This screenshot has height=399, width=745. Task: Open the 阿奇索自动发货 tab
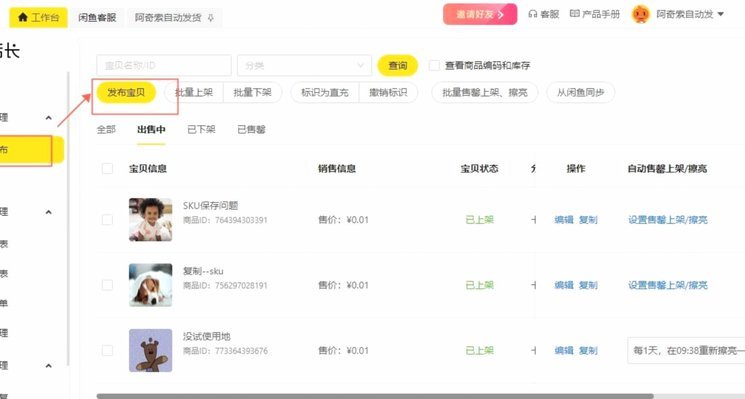pyautogui.click(x=168, y=18)
